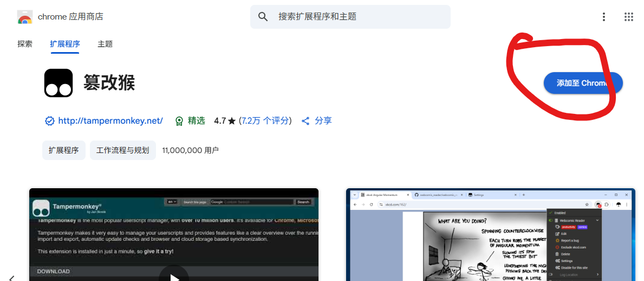Click the Tampermonkey extension logo icon
Image resolution: width=644 pixels, height=281 pixels.
(x=58, y=83)
